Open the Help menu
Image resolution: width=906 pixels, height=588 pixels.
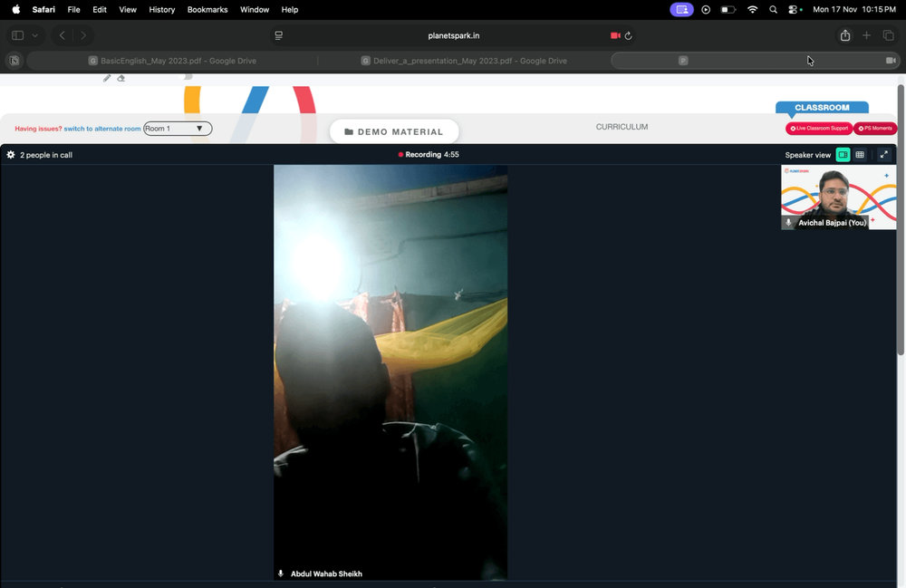click(290, 9)
